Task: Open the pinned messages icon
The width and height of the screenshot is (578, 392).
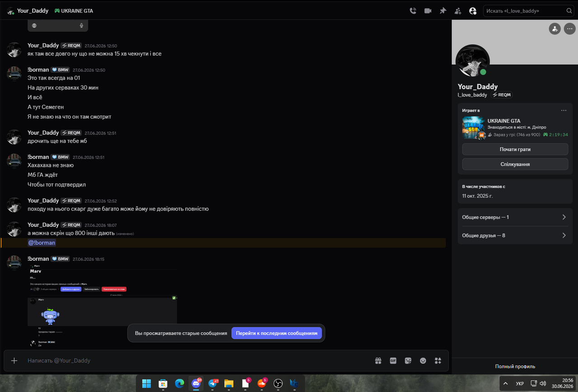Action: pyautogui.click(x=443, y=11)
